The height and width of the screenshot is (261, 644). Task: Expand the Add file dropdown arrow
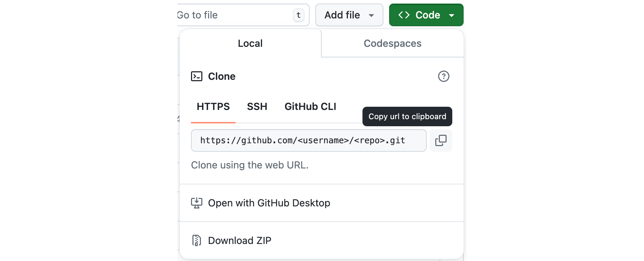click(x=371, y=15)
